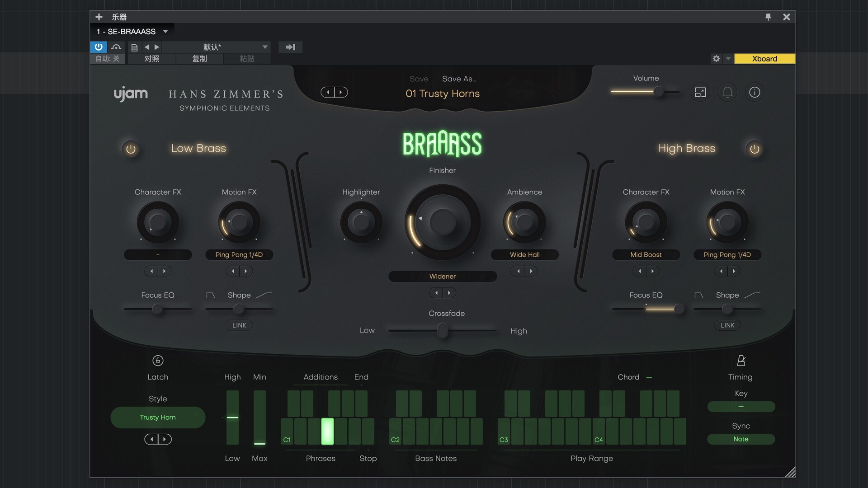Select the ramp Shape icon in High Brass
This screenshot has width=868, height=488.
click(752, 295)
